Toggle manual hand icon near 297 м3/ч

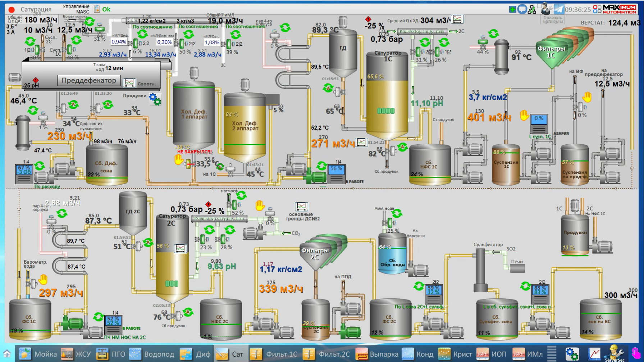click(43, 279)
